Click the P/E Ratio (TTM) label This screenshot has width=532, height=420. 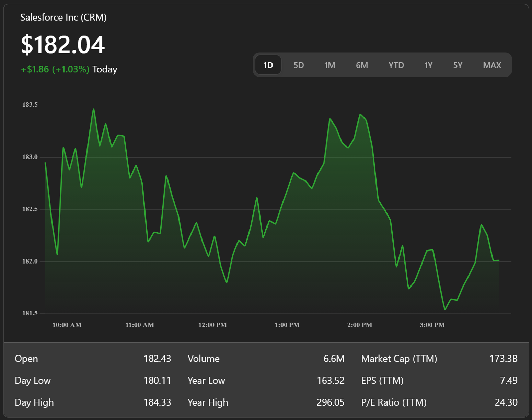click(394, 402)
